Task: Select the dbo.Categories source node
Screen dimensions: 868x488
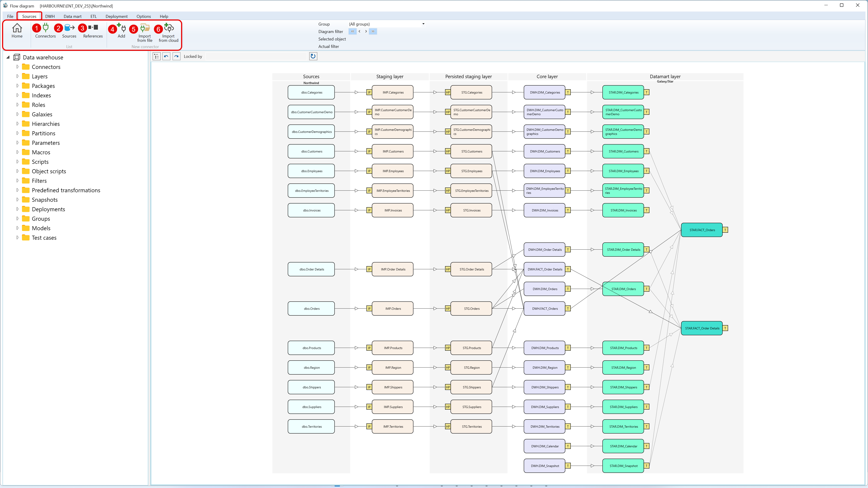Action: (311, 92)
